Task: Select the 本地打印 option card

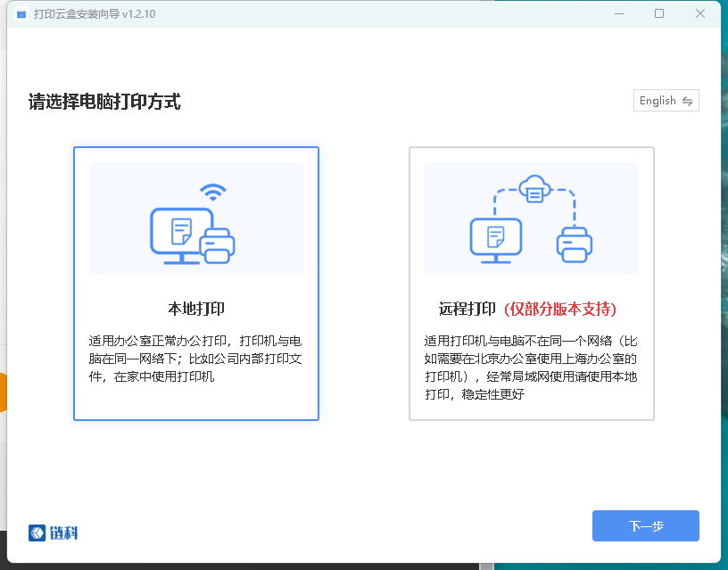Action: pos(196,283)
